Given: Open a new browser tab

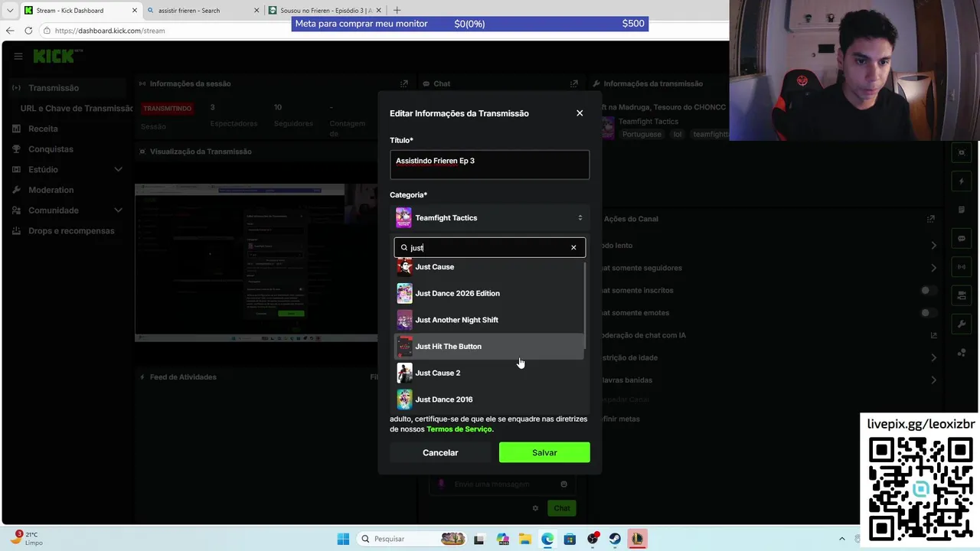Looking at the screenshot, I should (x=396, y=11).
